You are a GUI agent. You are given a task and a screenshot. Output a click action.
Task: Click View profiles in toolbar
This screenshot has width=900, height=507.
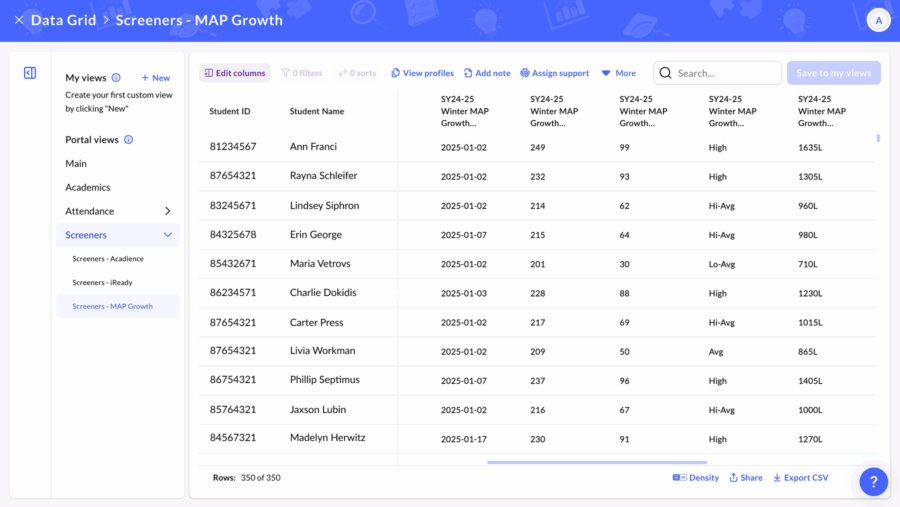click(422, 73)
